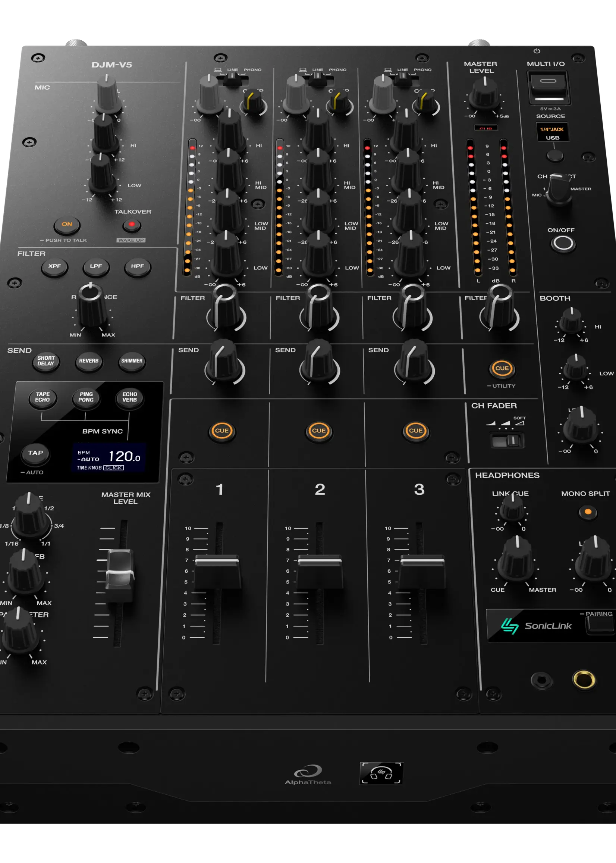The image size is (616, 863).
Task: Click the MIC LEVEL knob
Action: [x=109, y=95]
